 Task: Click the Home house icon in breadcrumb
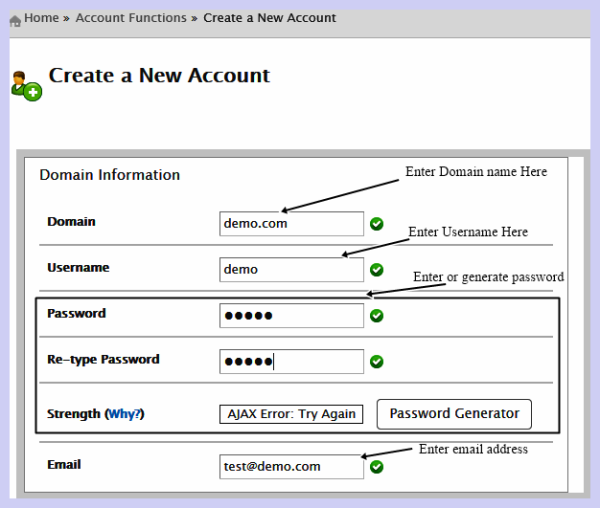(x=15, y=21)
